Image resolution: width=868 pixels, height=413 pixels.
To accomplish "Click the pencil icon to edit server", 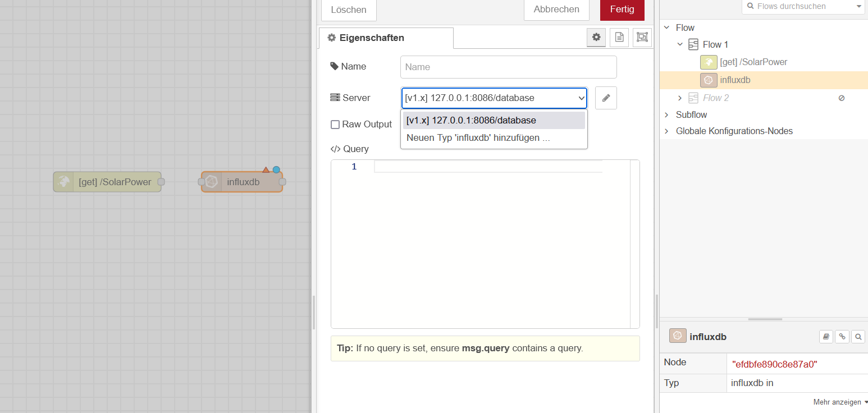I will coord(606,98).
